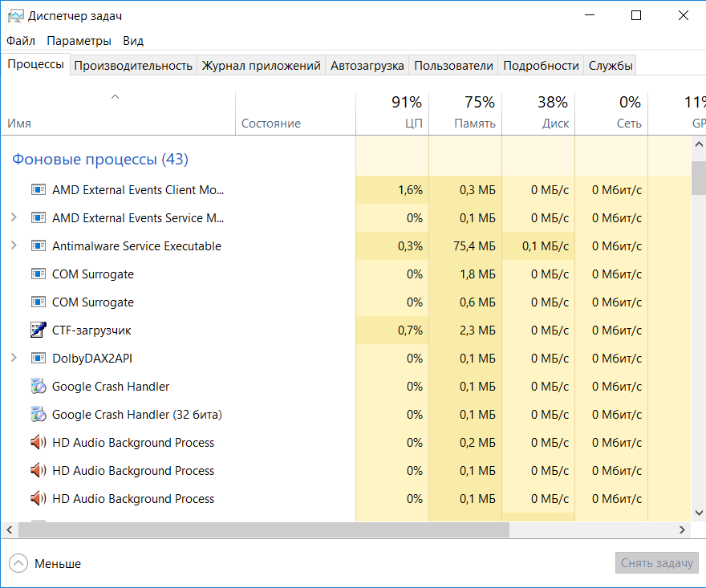This screenshot has width=706, height=588.
Task: Click the Снять задачу button
Action: 657,563
